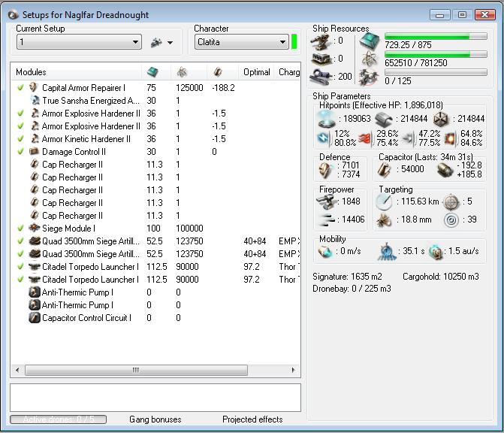Select the True Sansha Energized A... row
This screenshot has width=504, height=433.
pyautogui.click(x=155, y=101)
